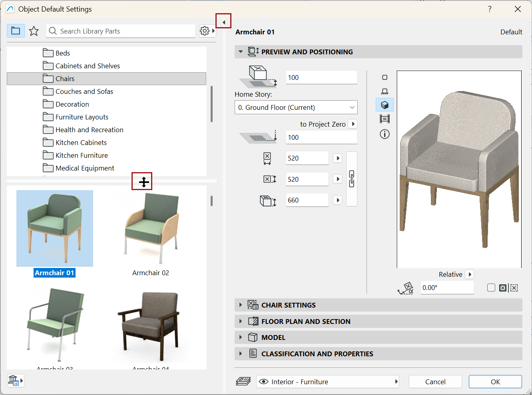Click the help question mark

pos(490,9)
